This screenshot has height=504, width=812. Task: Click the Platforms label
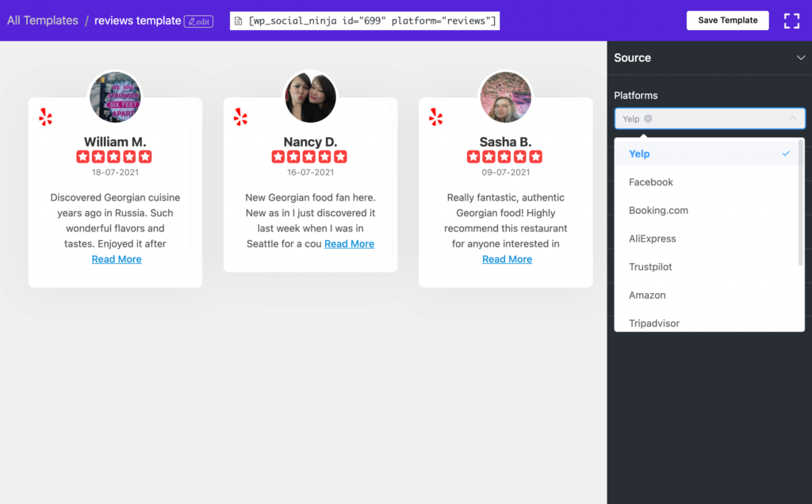pyautogui.click(x=635, y=95)
